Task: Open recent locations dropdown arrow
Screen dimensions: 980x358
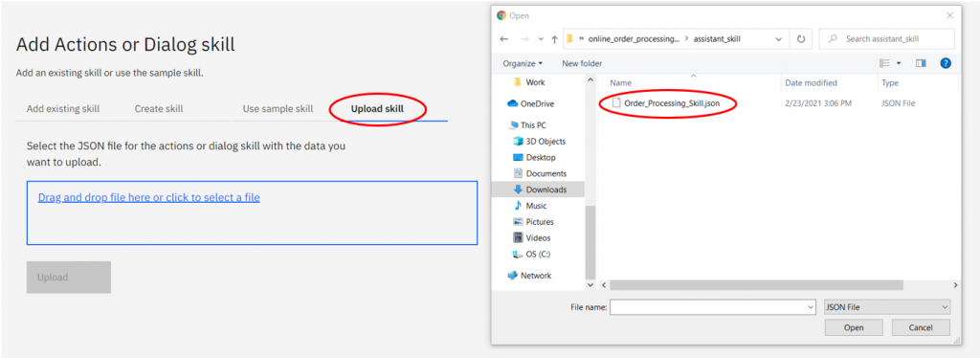Action: [x=541, y=39]
